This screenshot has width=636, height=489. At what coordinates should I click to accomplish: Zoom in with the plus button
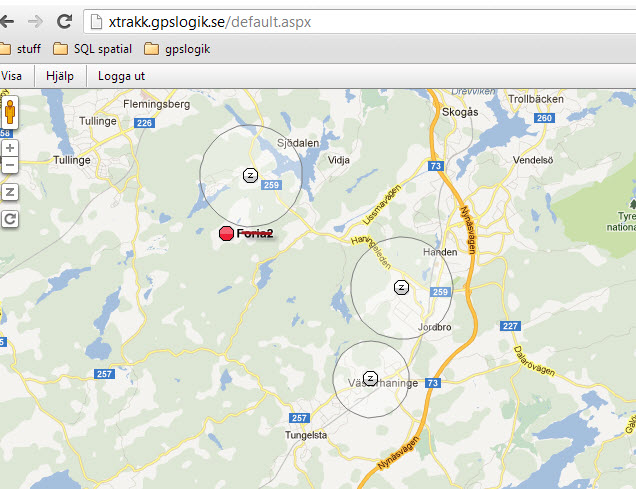[10, 148]
